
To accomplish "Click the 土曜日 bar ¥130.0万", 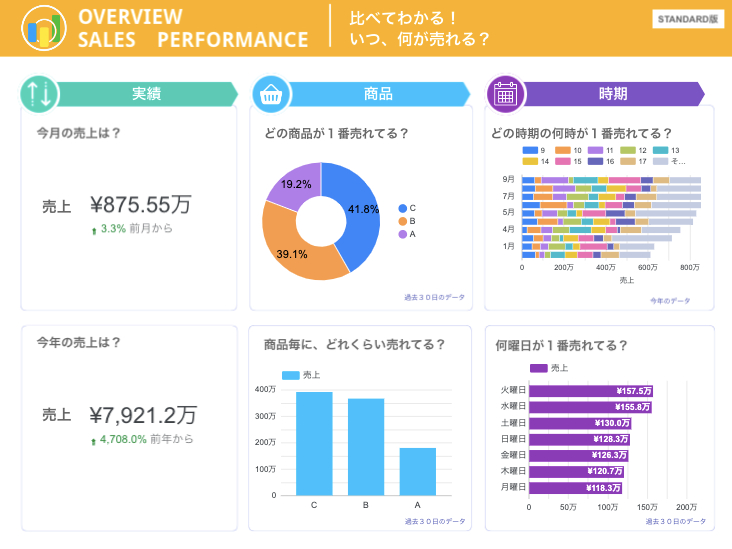I will pos(580,423).
